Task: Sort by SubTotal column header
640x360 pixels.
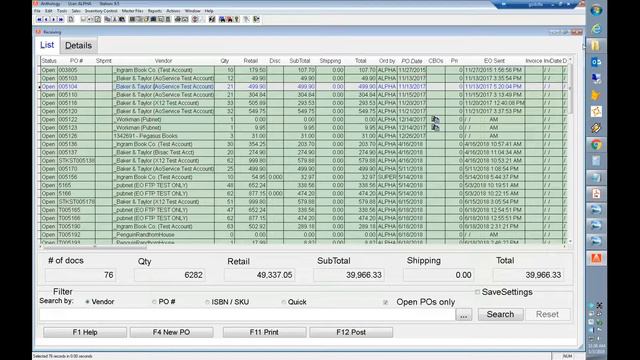Action: coord(300,61)
